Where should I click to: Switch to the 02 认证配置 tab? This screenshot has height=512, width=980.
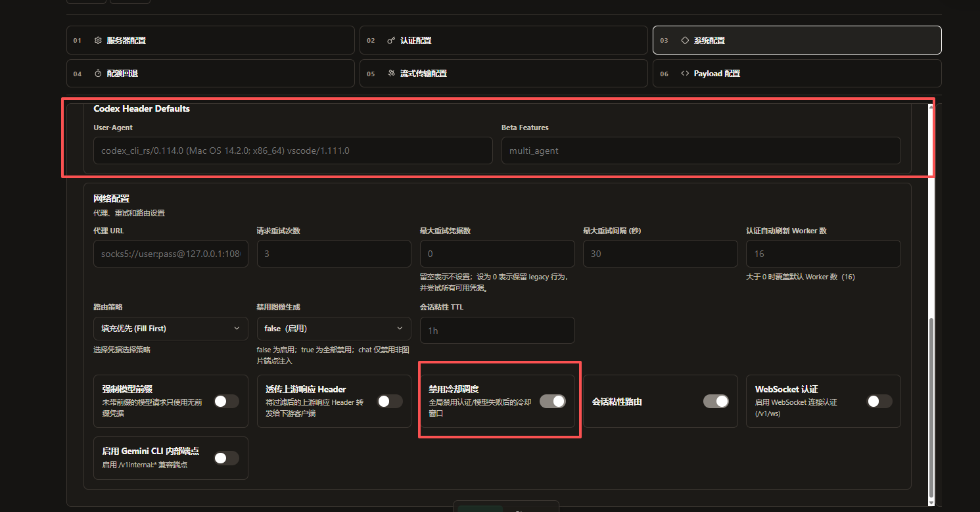click(x=503, y=40)
